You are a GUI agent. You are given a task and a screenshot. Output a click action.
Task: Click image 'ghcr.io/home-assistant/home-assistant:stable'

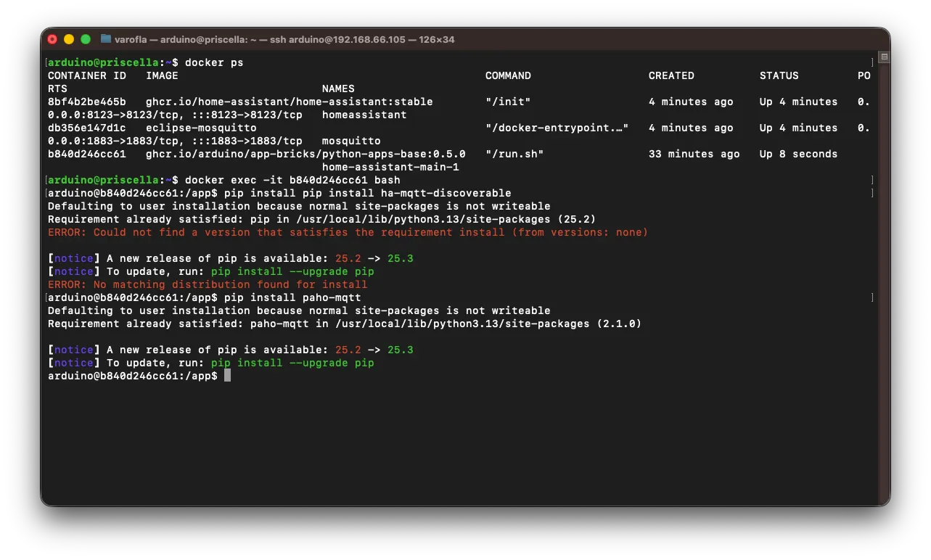click(x=290, y=102)
